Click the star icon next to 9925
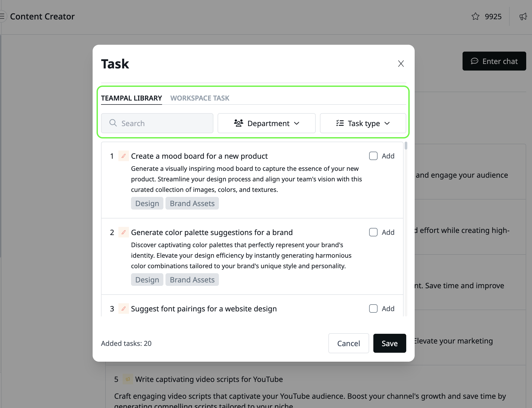This screenshot has height=408, width=532. click(x=475, y=16)
